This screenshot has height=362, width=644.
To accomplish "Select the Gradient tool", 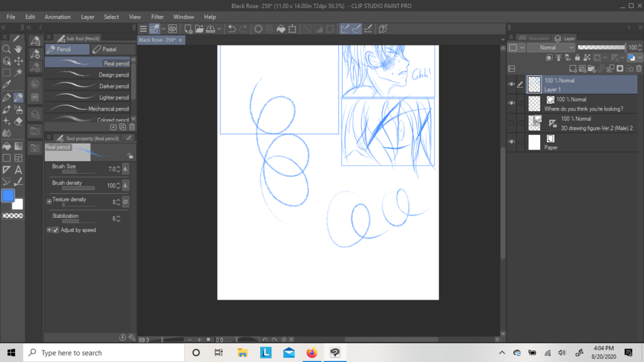I will 19,146.
